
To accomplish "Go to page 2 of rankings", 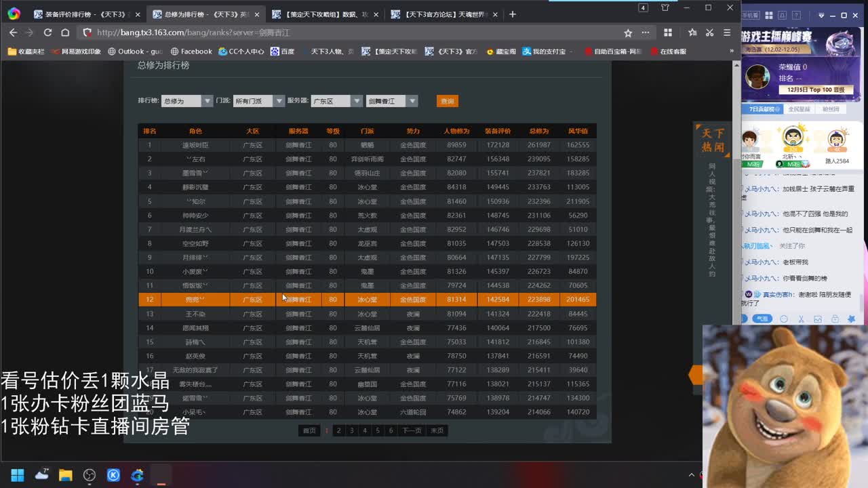I will tap(339, 430).
